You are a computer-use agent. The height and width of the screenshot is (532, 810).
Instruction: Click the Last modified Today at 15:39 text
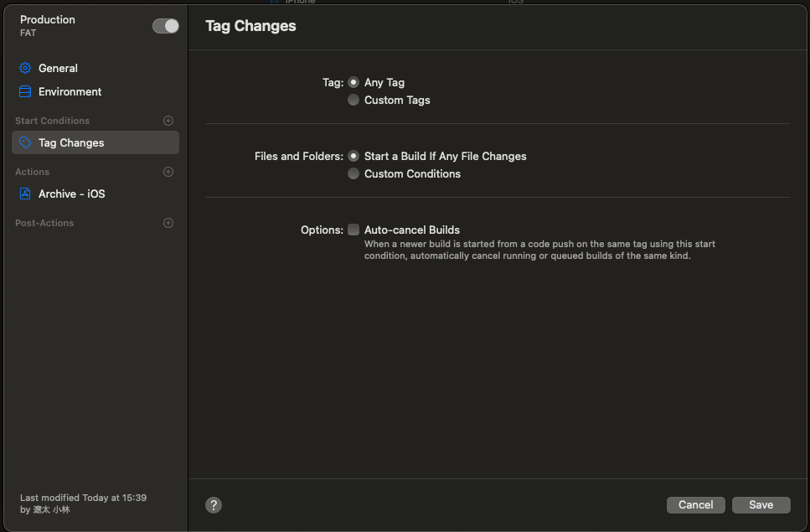click(x=83, y=498)
